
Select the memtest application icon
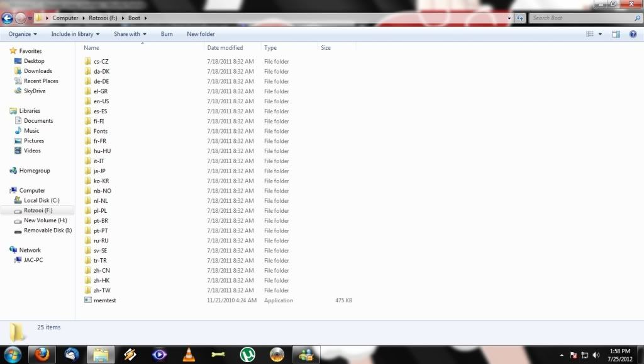pos(87,300)
